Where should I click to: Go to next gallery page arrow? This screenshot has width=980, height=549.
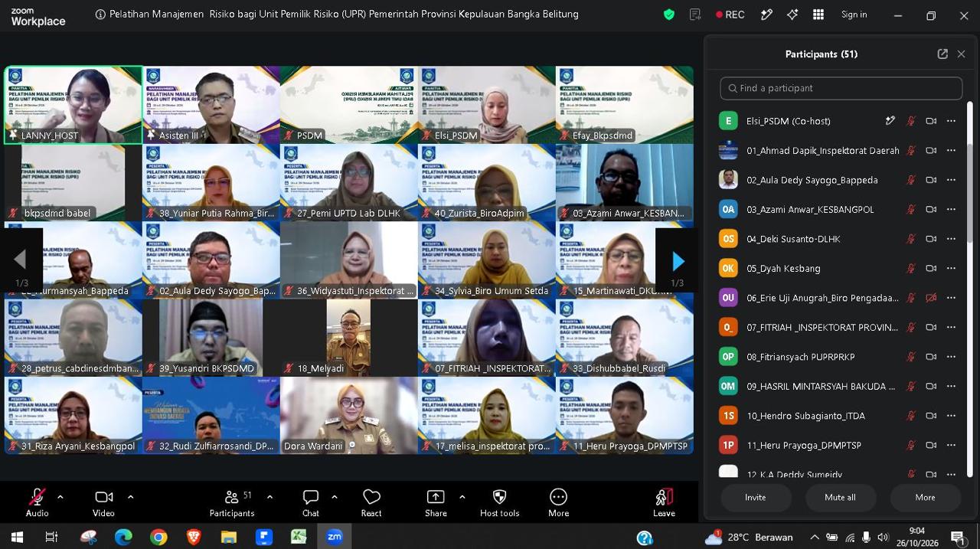click(678, 262)
